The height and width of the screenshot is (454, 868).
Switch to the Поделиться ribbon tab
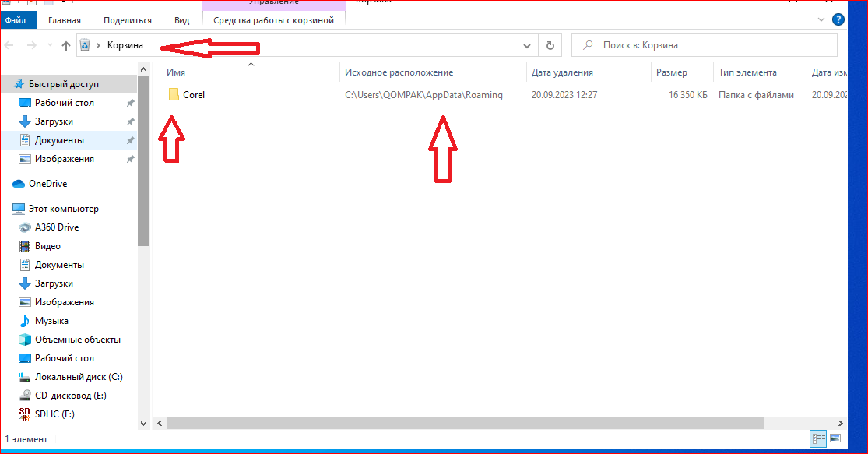128,20
